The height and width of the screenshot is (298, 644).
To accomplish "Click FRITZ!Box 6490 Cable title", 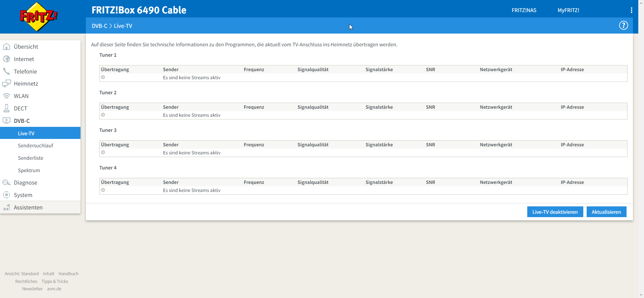I will (139, 10).
